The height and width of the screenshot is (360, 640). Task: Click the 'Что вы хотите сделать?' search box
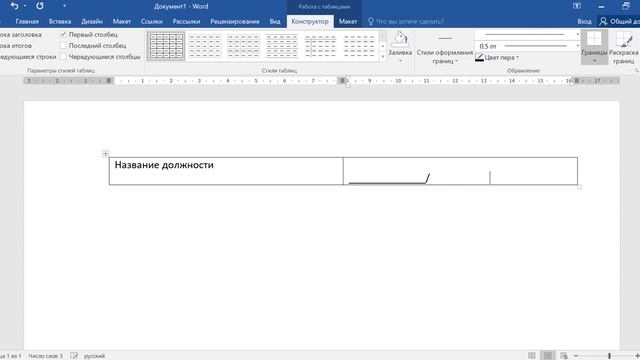point(405,21)
